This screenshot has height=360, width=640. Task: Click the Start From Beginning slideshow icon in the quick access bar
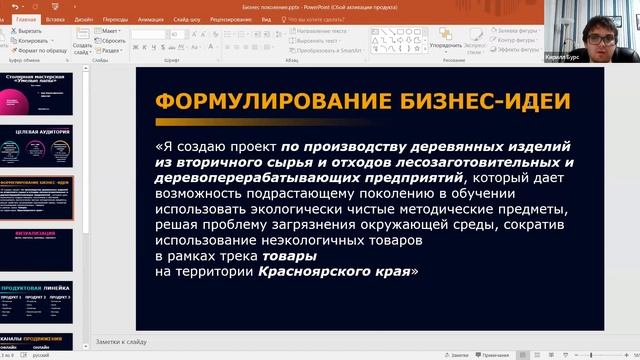(55, 7)
